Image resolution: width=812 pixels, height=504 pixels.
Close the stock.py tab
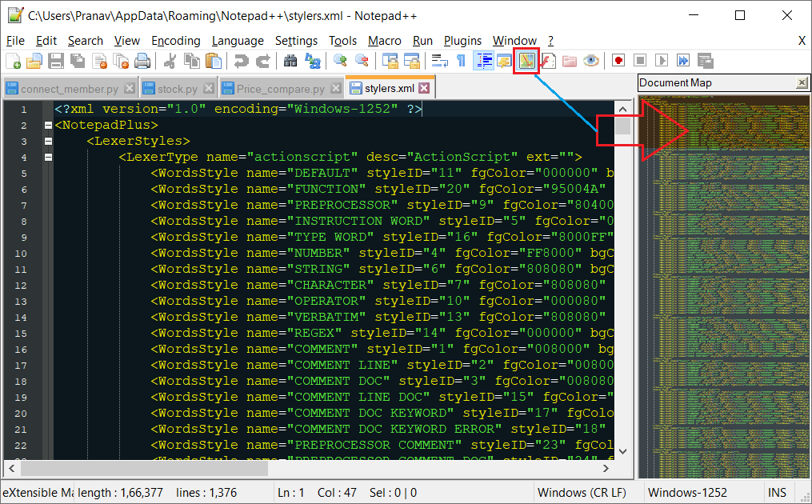coord(208,89)
